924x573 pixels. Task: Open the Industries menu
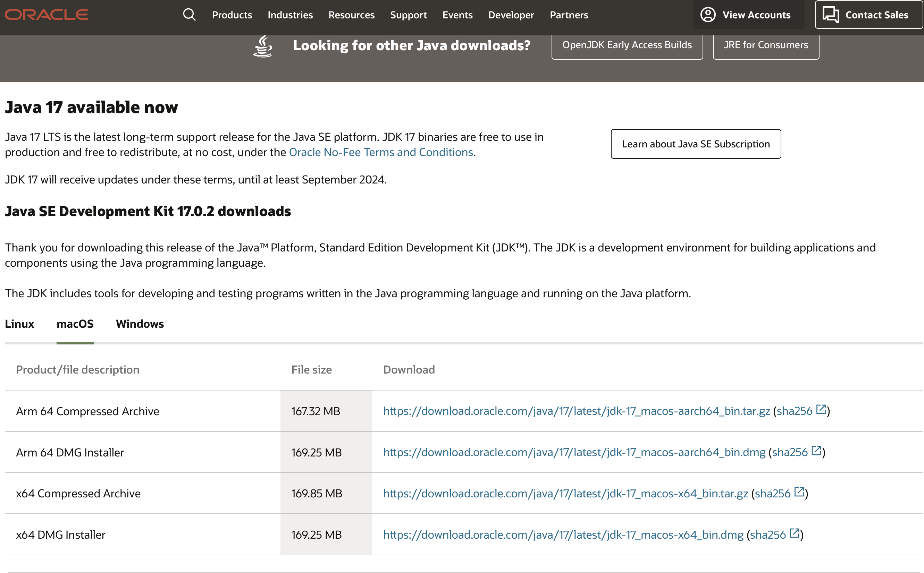click(290, 15)
